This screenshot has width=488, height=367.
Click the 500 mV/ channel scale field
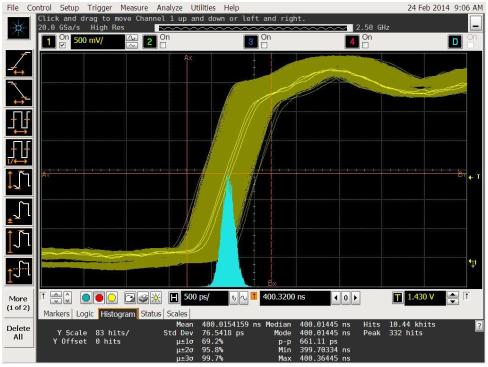click(98, 41)
